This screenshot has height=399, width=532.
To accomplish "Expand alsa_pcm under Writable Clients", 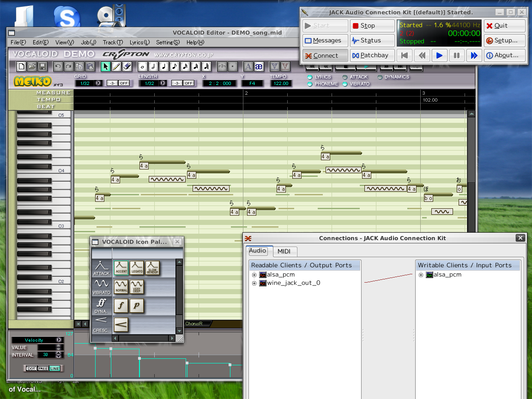I will tap(421, 275).
